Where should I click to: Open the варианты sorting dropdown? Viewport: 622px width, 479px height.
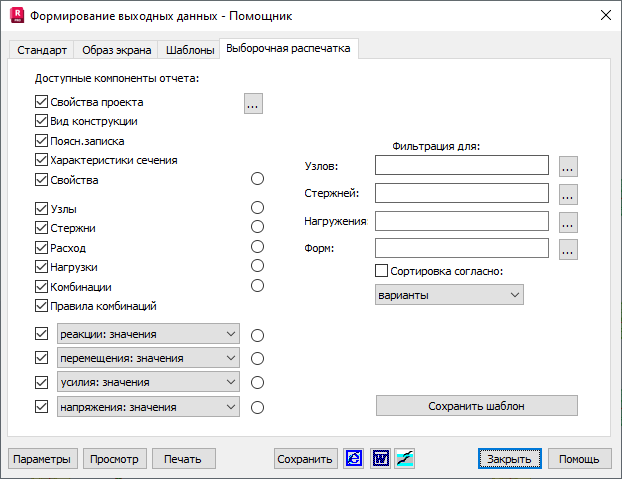point(514,295)
